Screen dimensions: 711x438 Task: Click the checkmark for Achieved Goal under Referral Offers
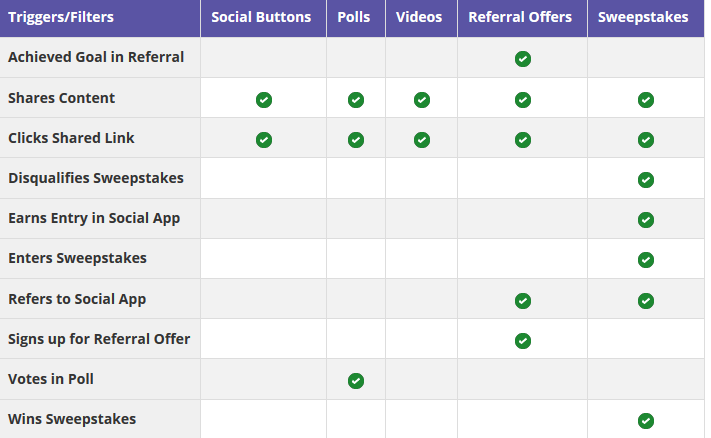click(522, 59)
